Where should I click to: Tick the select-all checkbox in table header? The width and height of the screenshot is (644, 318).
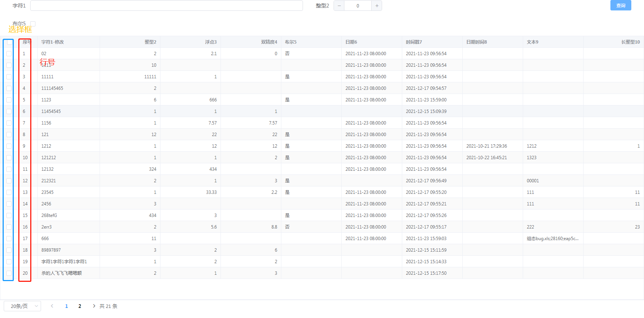[x=9, y=42]
